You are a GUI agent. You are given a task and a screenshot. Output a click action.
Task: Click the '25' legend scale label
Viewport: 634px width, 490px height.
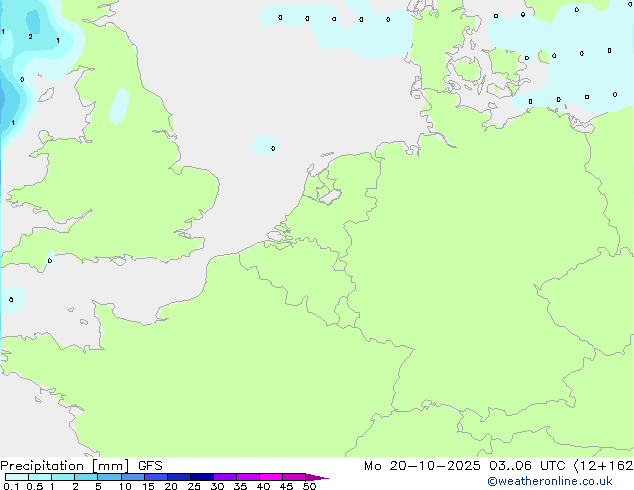(x=194, y=486)
